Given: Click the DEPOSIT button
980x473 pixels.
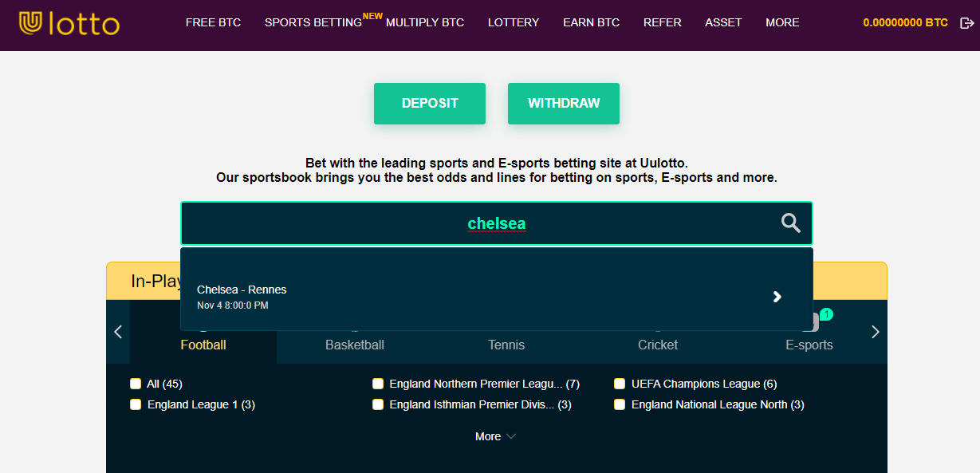Looking at the screenshot, I should [x=430, y=104].
